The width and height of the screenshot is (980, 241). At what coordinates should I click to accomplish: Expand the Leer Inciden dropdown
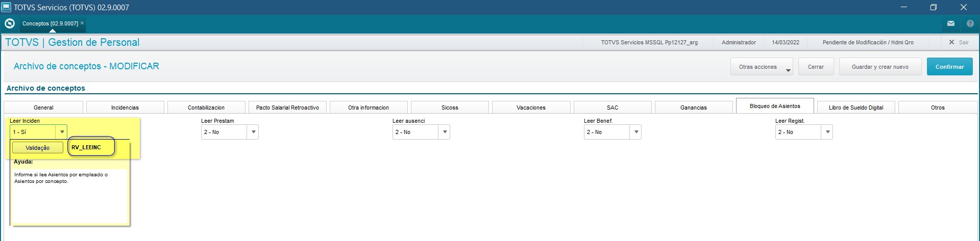62,132
